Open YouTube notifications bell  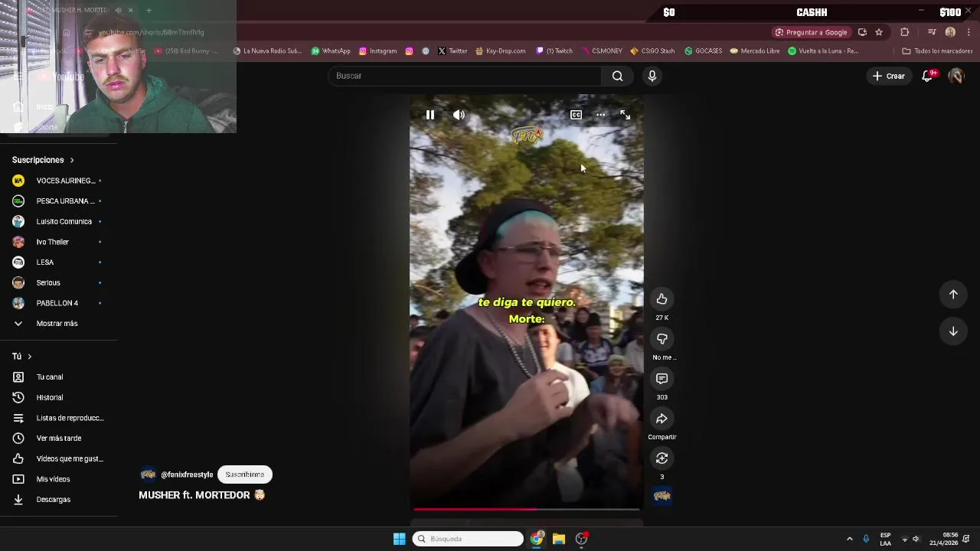(928, 76)
